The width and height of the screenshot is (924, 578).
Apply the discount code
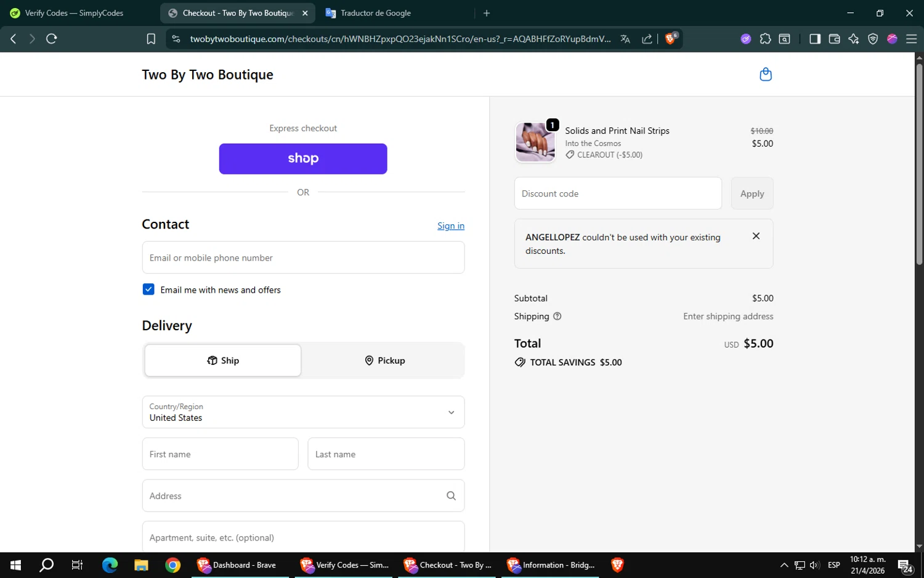click(752, 193)
